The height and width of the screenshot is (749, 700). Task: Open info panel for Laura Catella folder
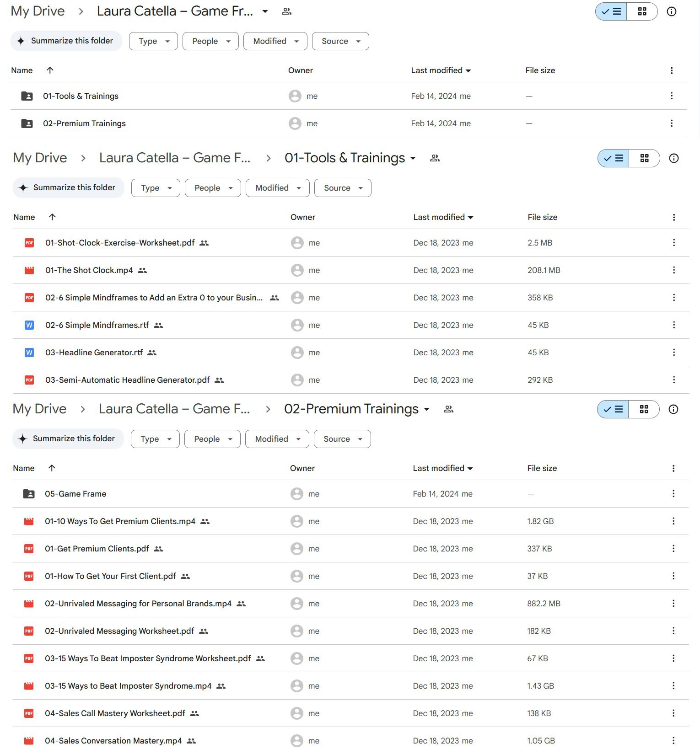pos(671,11)
